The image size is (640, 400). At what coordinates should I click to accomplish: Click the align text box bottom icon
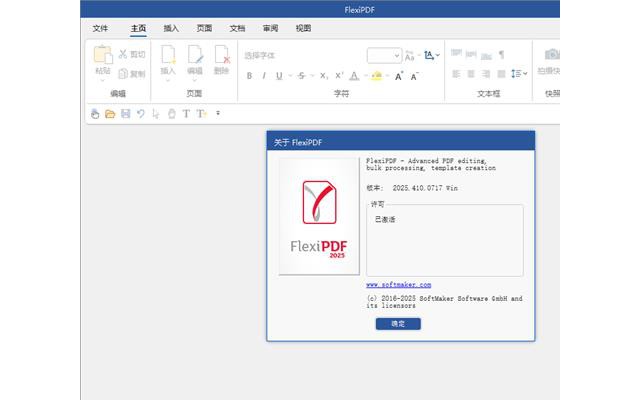tap(486, 56)
